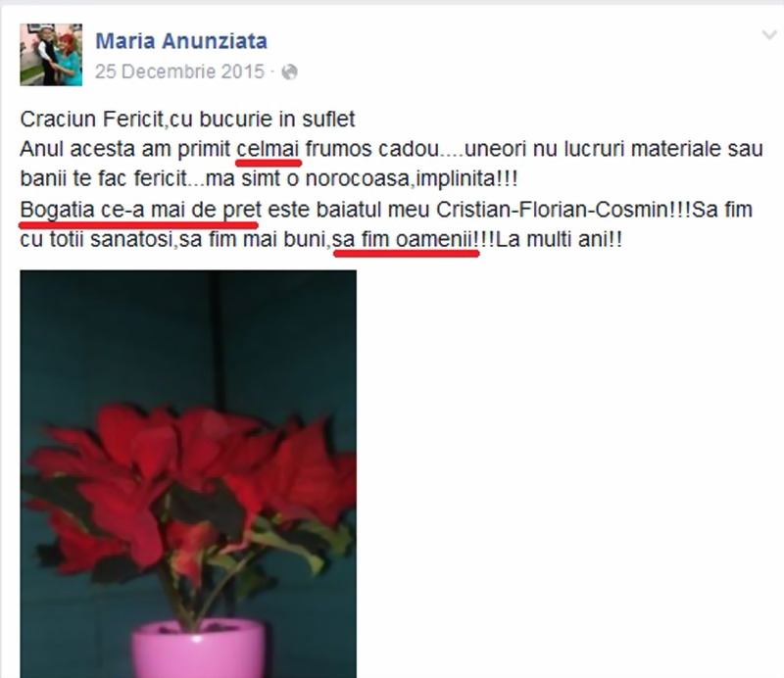Click the Craciun Fericit greeting line
The width and height of the screenshot is (784, 678).
pos(187,120)
